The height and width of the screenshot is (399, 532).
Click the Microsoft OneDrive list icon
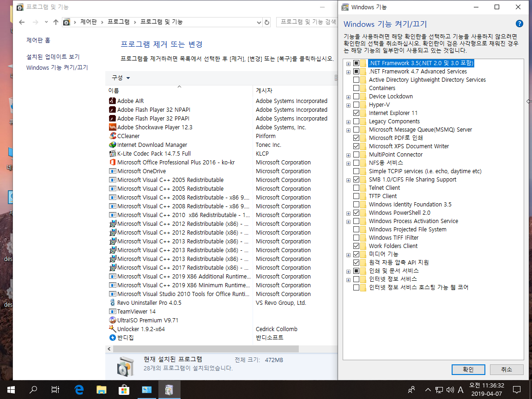tap(112, 171)
